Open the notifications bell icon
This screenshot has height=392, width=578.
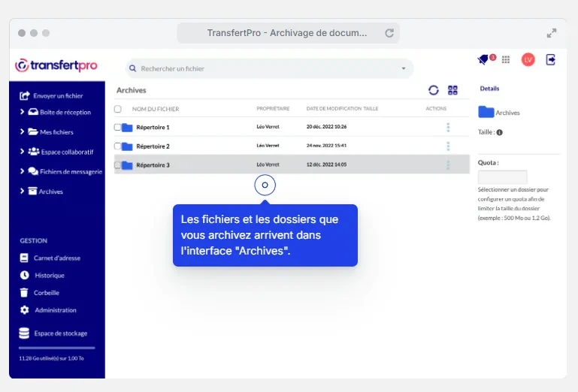click(x=483, y=59)
